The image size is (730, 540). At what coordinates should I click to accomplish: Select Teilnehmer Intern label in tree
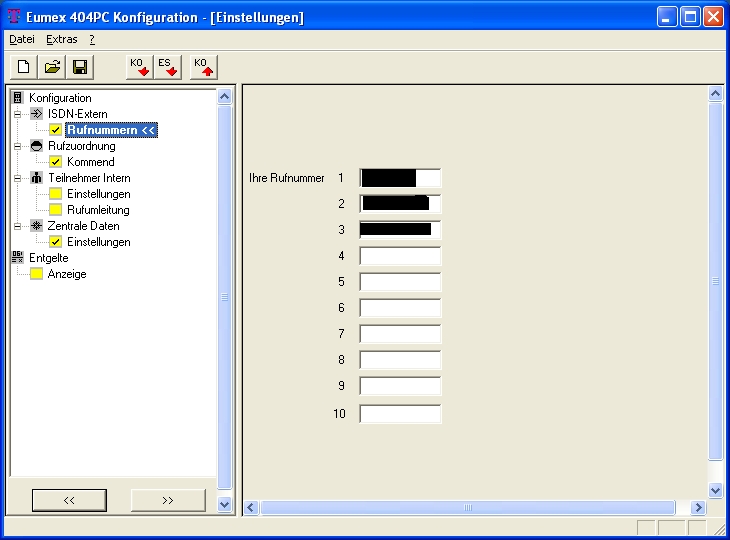point(89,178)
